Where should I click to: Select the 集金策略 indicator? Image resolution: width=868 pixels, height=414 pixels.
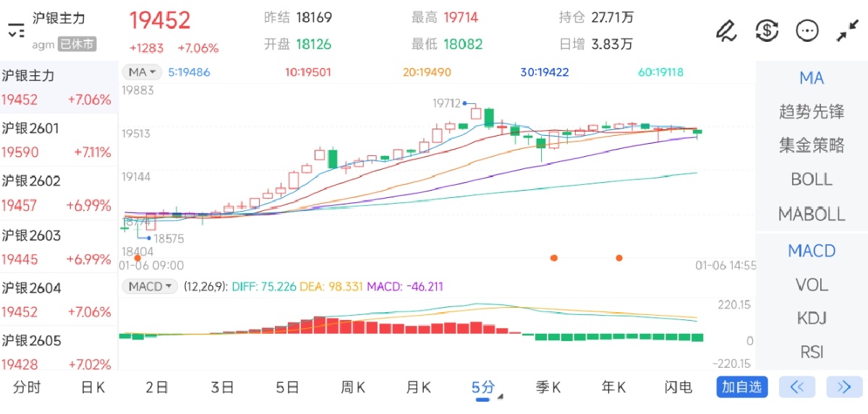click(812, 145)
